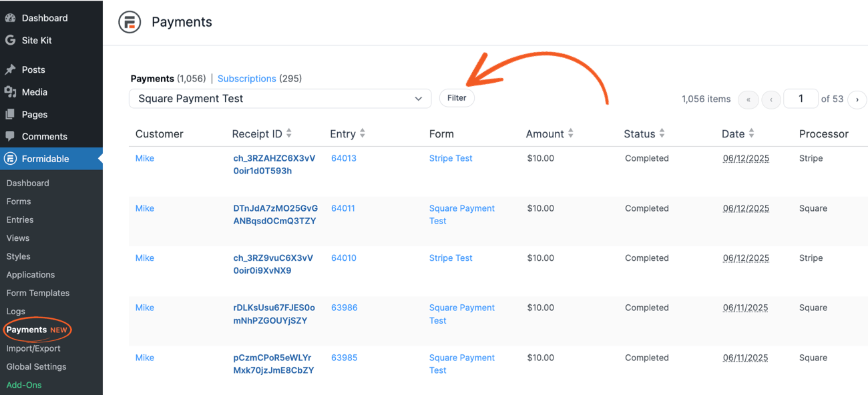Open entry 63985 link

tap(345, 358)
